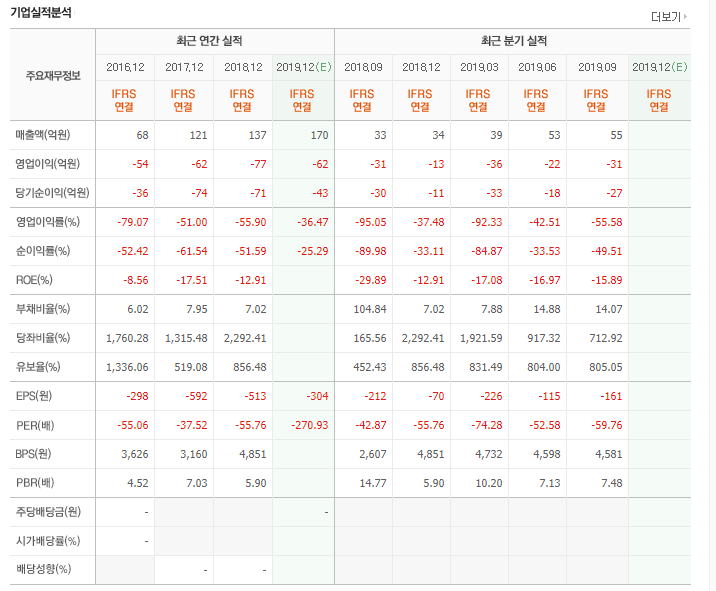This screenshot has height=591, width=716.
Task: Click the 매출액(억원) row label
Action: point(42,135)
